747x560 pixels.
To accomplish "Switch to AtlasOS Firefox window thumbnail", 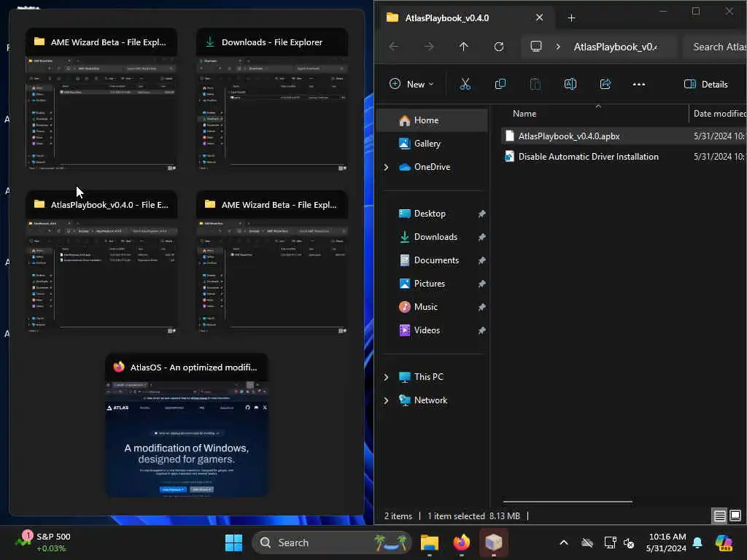I will coord(186,425).
